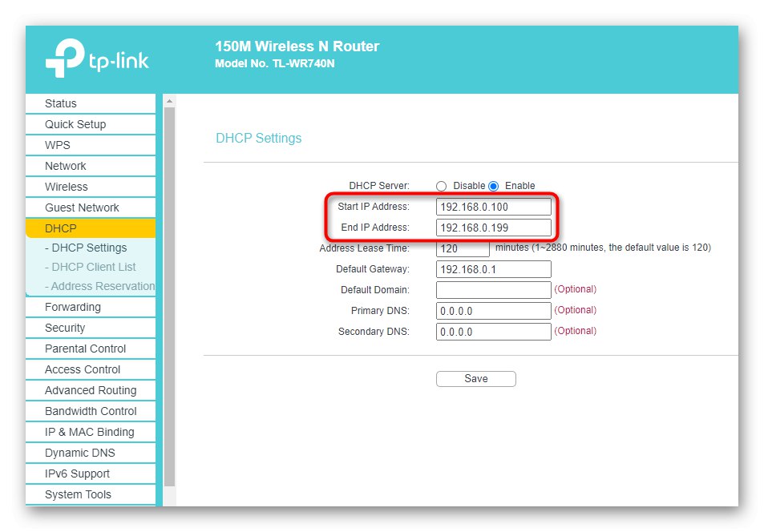Click the End IP Address field

[x=494, y=228]
